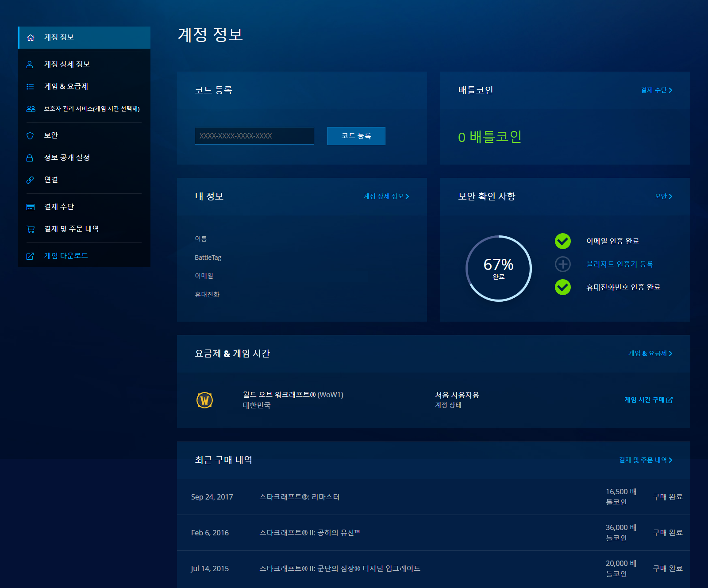Select 연결 in the sidebar
This screenshot has height=588, width=708.
pyautogui.click(x=84, y=180)
